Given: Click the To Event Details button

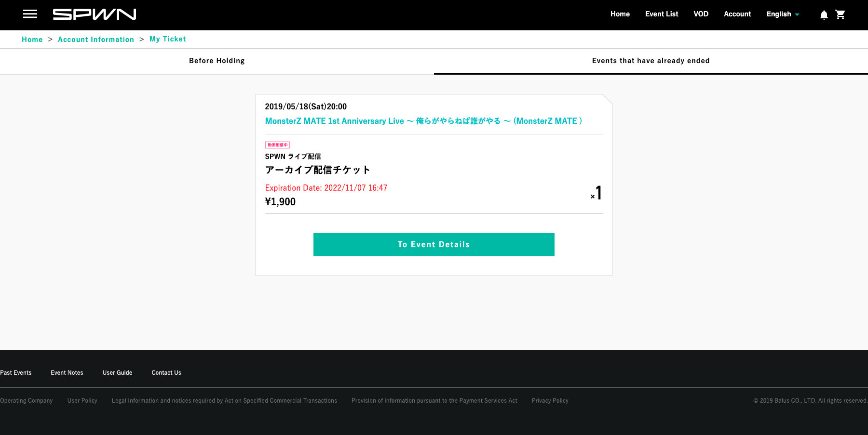Looking at the screenshot, I should [434, 245].
